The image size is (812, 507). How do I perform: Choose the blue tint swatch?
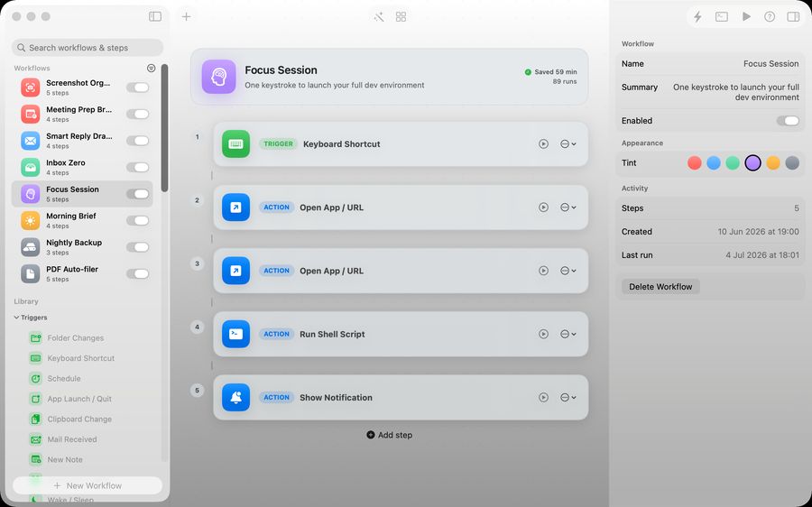pyautogui.click(x=714, y=163)
